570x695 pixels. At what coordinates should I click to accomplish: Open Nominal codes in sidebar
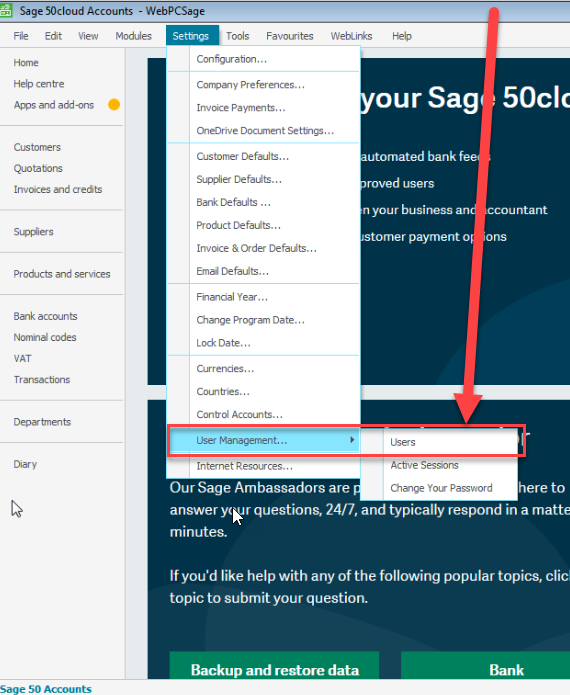coord(45,337)
